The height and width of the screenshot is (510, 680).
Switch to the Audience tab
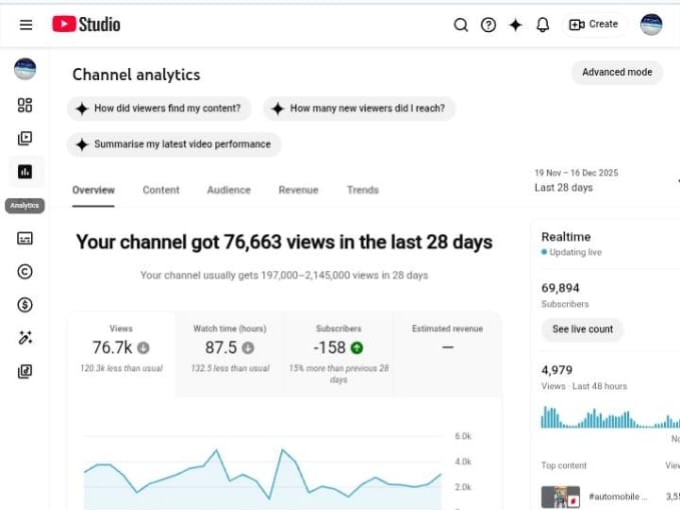(x=229, y=190)
